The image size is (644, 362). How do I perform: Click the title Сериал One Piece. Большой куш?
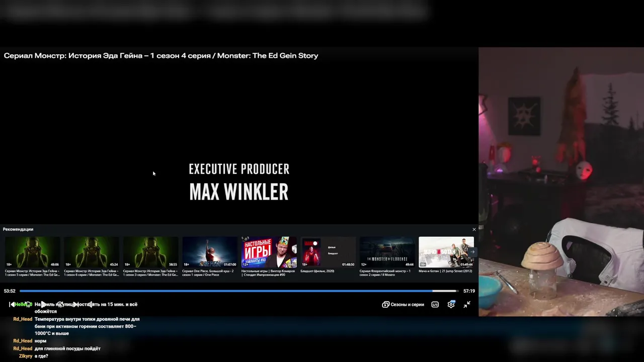[x=208, y=273]
